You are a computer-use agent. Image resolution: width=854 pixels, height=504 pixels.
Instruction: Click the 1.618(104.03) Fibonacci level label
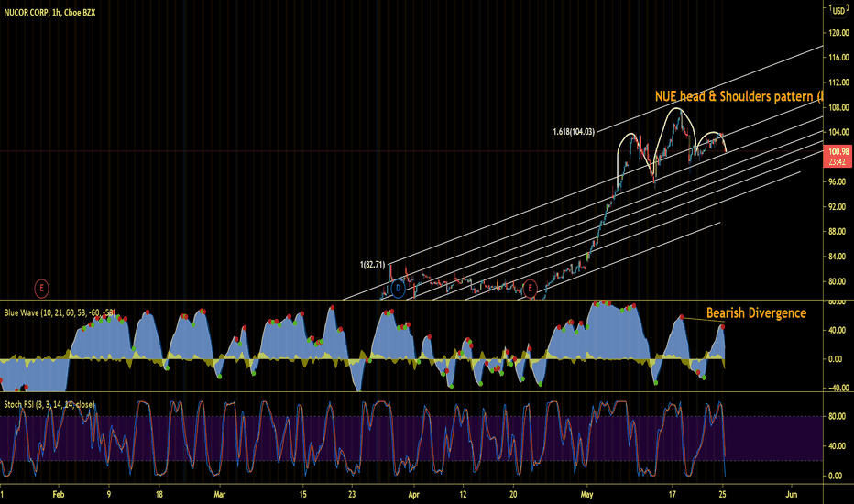[574, 132]
